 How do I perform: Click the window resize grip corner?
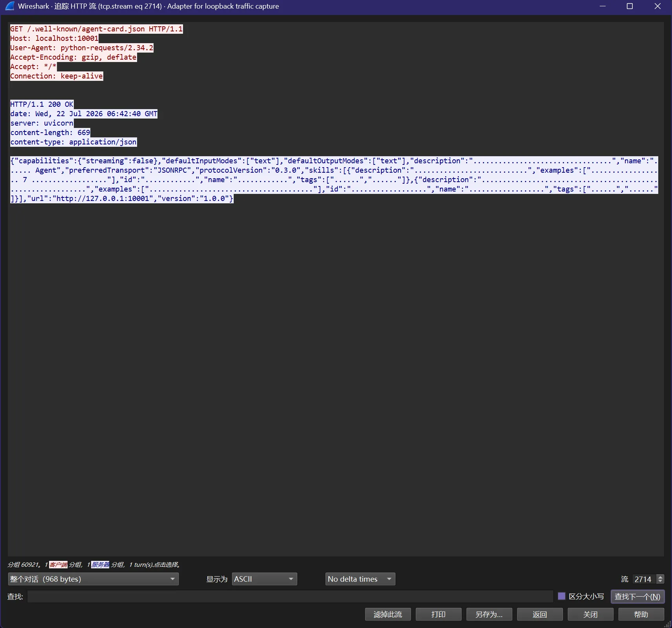pyautogui.click(x=668, y=624)
